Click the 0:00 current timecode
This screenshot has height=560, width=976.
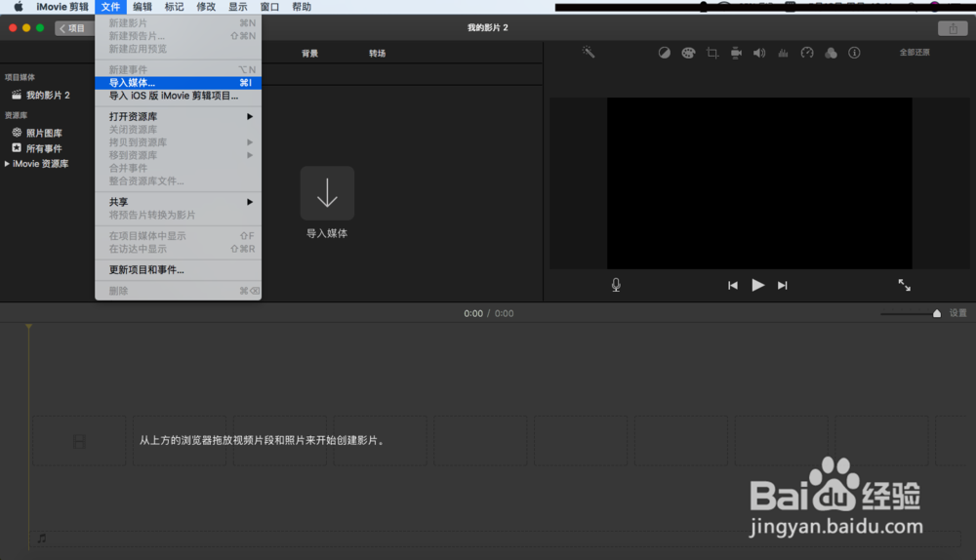473,313
